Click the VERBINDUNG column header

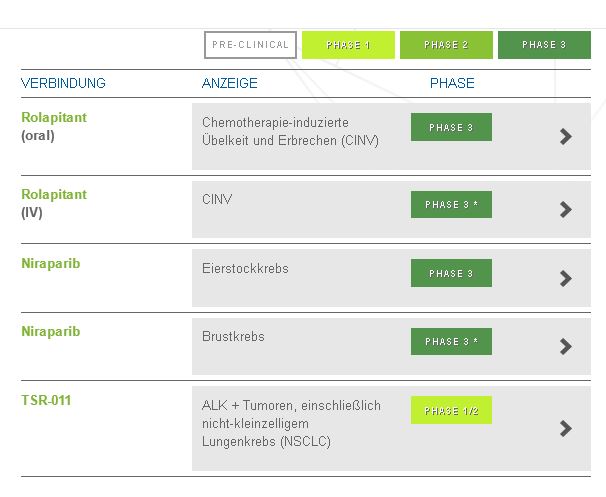coord(63,83)
